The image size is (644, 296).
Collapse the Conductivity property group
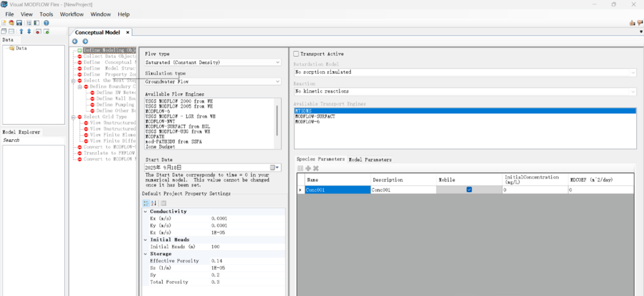pyautogui.click(x=146, y=212)
